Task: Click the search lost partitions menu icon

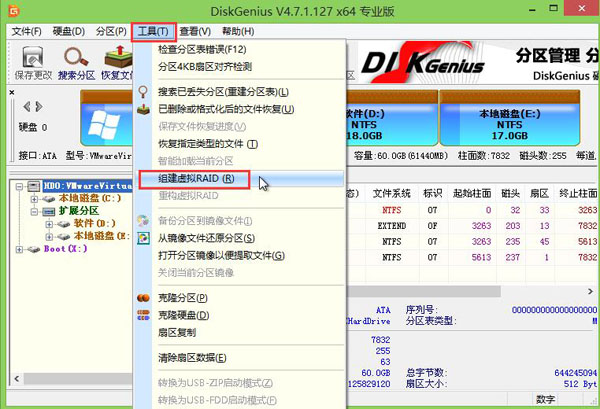Action: [143, 92]
